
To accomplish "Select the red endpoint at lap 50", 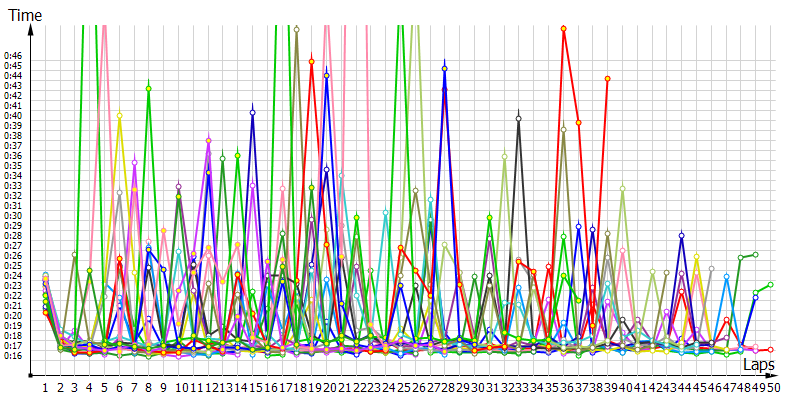I will click(x=770, y=350).
